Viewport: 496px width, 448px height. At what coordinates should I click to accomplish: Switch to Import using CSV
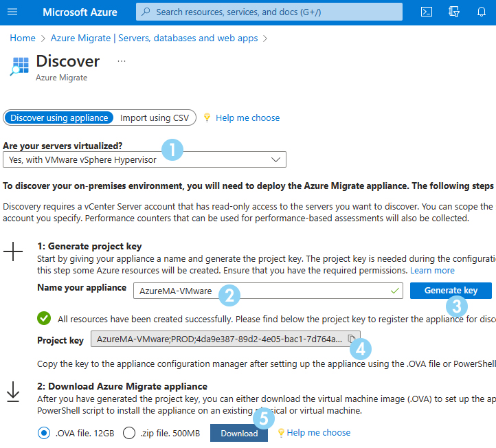pos(155,117)
